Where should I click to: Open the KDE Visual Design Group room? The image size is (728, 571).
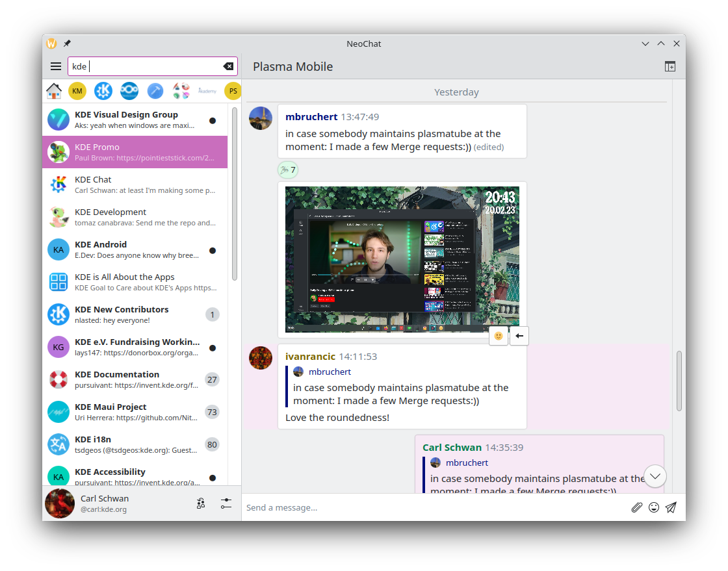coord(135,120)
